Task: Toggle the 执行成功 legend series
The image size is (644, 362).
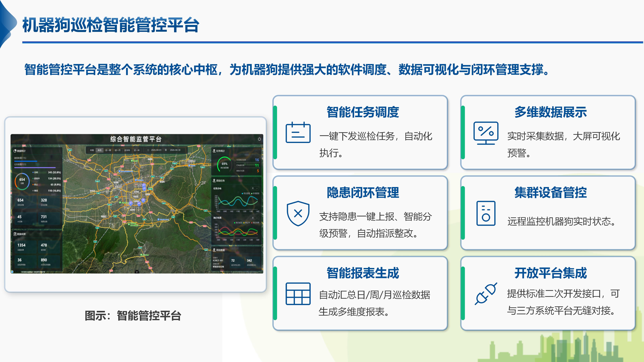Action: [x=238, y=223]
